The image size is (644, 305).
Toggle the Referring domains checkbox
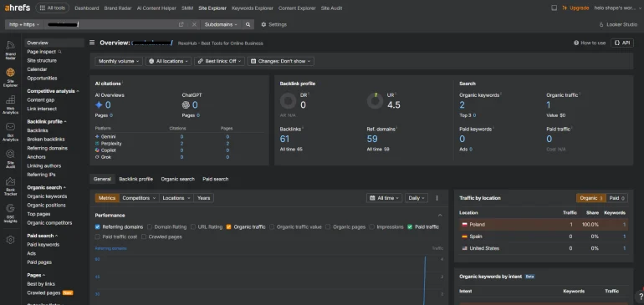point(97,226)
